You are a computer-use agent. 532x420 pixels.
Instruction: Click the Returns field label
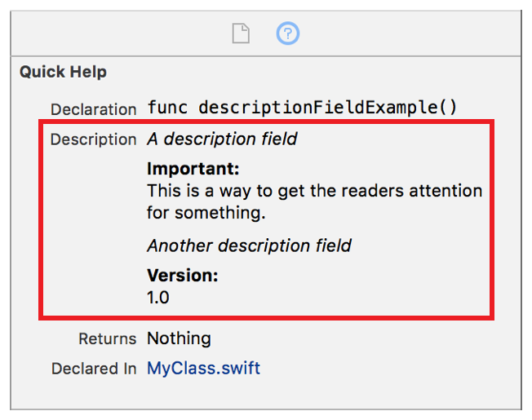pos(107,338)
